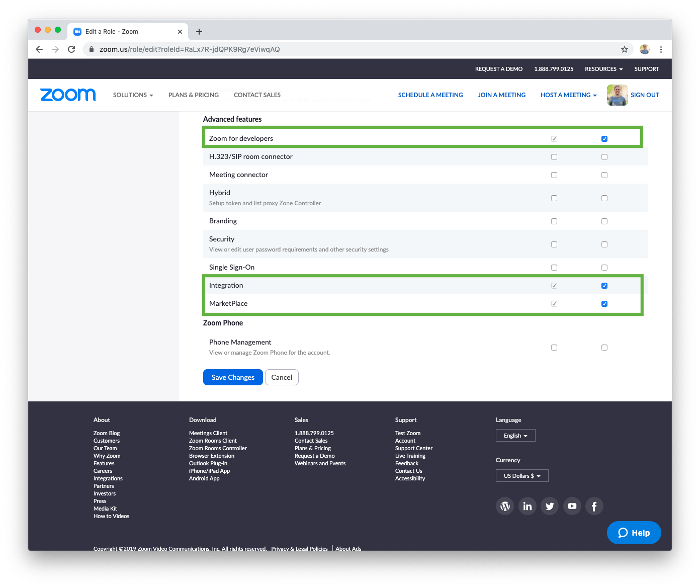Screen dimensions: 700x588
Task: Open the Help chat button
Action: (x=634, y=533)
